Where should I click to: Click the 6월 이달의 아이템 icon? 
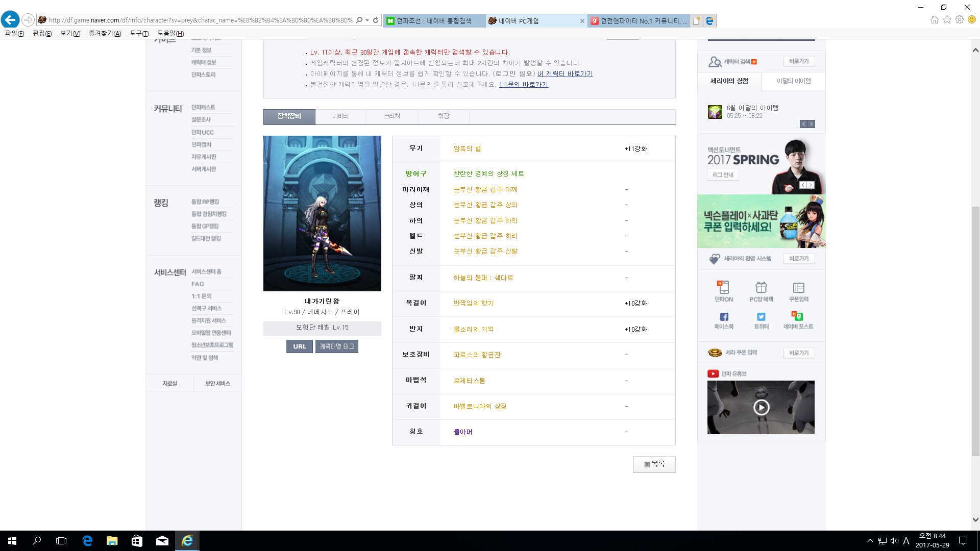pyautogui.click(x=715, y=112)
